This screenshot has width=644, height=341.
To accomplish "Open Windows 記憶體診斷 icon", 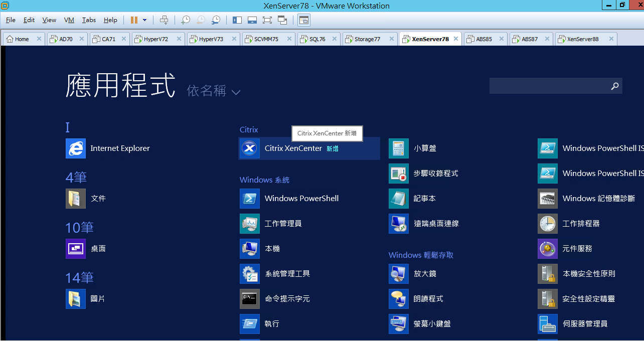I will [x=548, y=199].
